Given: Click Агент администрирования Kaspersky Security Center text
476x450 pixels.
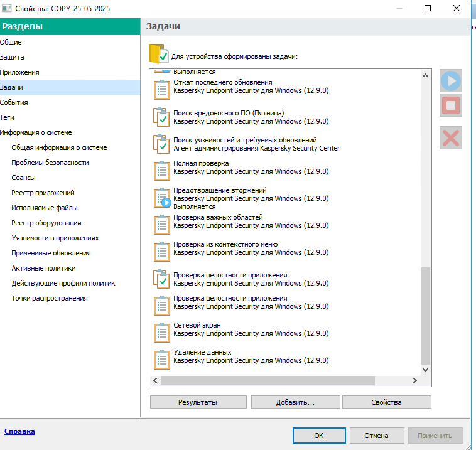Looking at the screenshot, I should pos(256,148).
